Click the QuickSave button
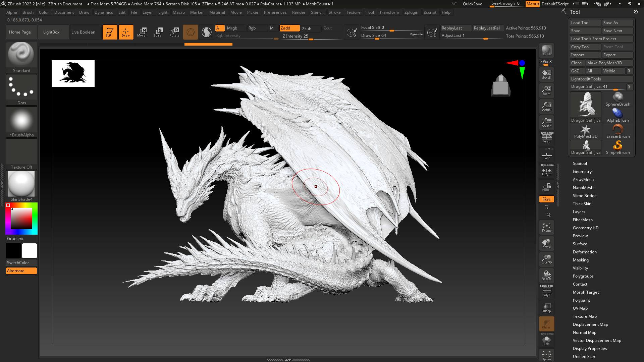The width and height of the screenshot is (644, 362). click(472, 4)
